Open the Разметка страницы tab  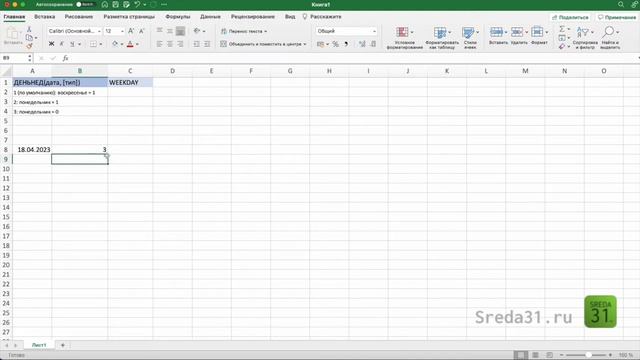click(x=129, y=17)
